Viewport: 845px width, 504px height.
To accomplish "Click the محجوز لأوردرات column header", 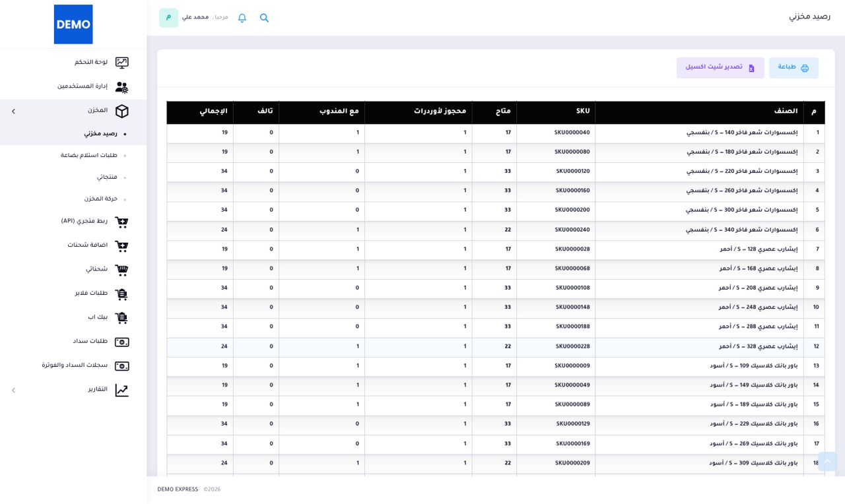I will 419,112.
